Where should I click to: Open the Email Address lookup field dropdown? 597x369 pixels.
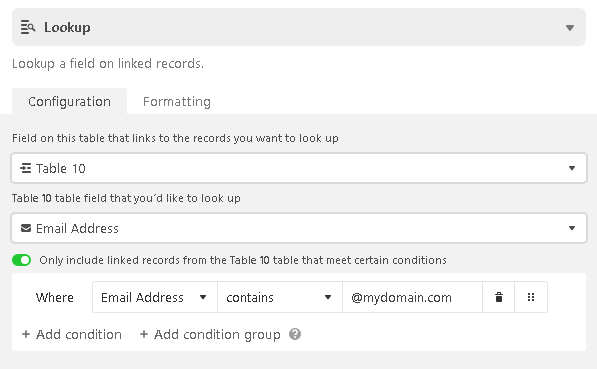[x=299, y=228]
